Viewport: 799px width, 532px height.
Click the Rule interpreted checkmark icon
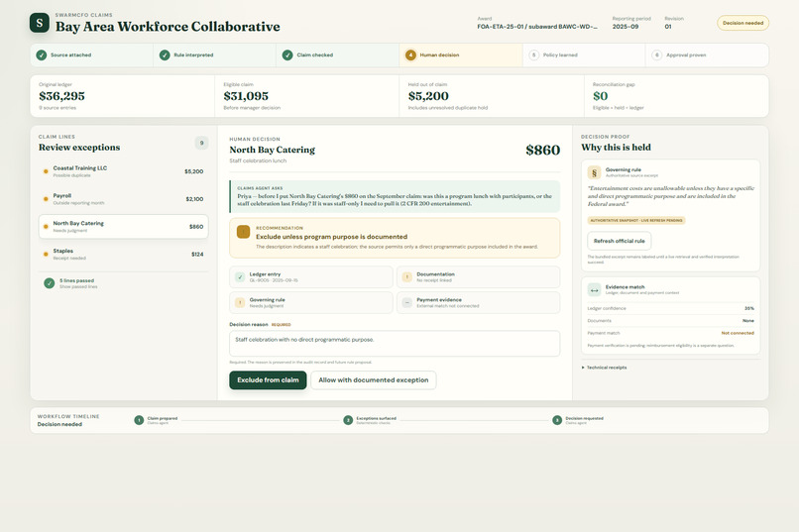(165, 54)
